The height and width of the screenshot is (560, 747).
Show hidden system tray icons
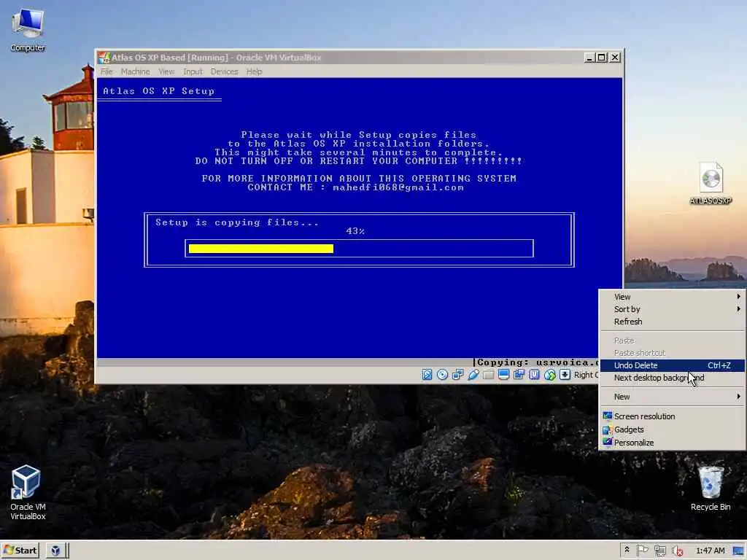pyautogui.click(x=627, y=550)
